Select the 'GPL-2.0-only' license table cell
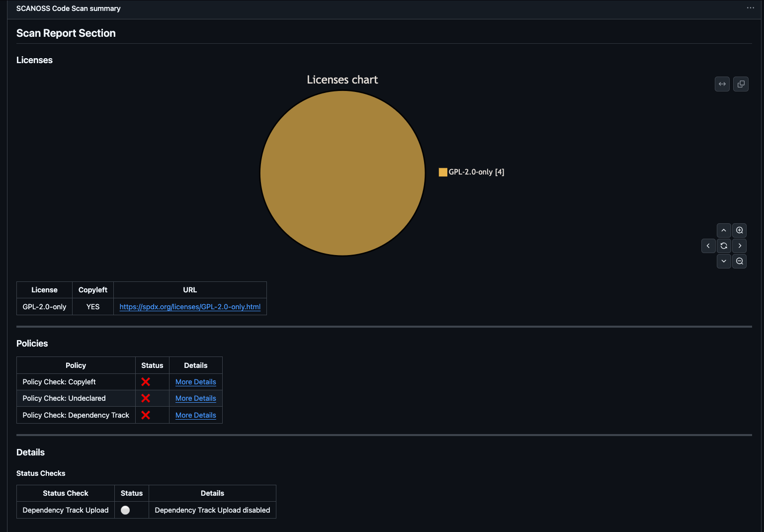The height and width of the screenshot is (532, 764). (x=44, y=307)
